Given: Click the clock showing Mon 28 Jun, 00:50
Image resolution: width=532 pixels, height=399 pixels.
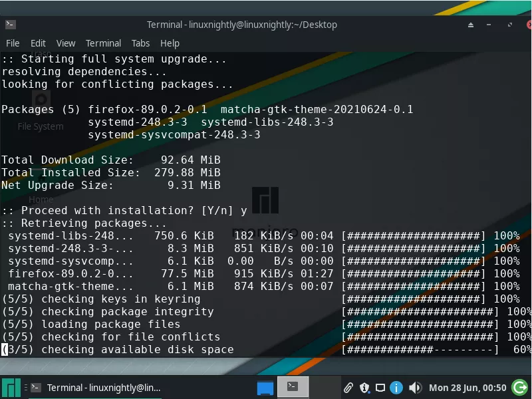Looking at the screenshot, I should point(467,388).
